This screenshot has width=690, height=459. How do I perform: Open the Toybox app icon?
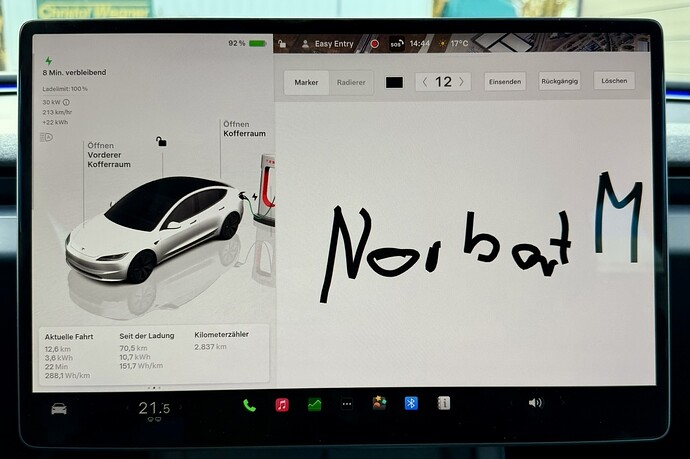coord(379,403)
